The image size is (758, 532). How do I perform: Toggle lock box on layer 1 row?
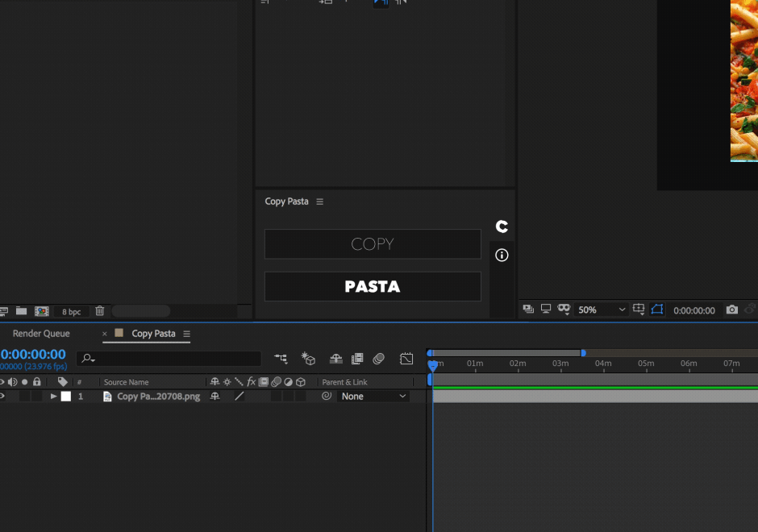point(37,397)
